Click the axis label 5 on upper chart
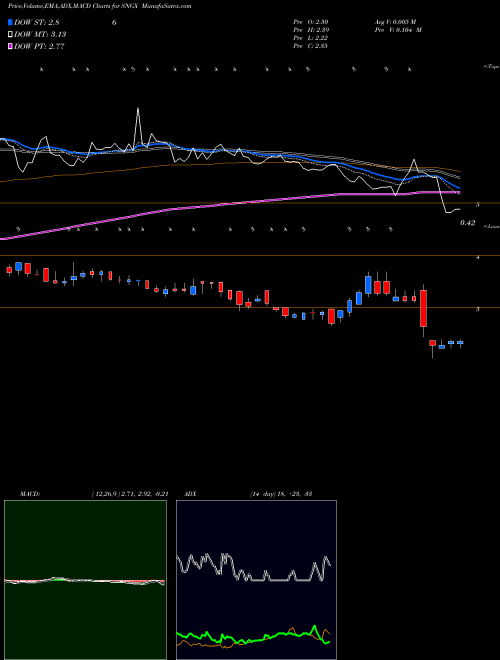 (x=478, y=205)
